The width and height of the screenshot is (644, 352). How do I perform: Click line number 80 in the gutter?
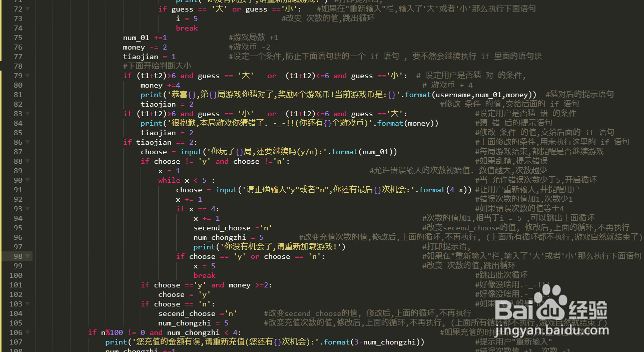point(18,85)
